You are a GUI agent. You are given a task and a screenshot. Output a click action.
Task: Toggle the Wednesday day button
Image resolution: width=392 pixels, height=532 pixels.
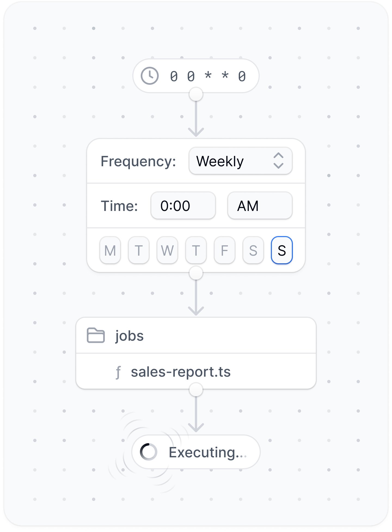tap(167, 250)
